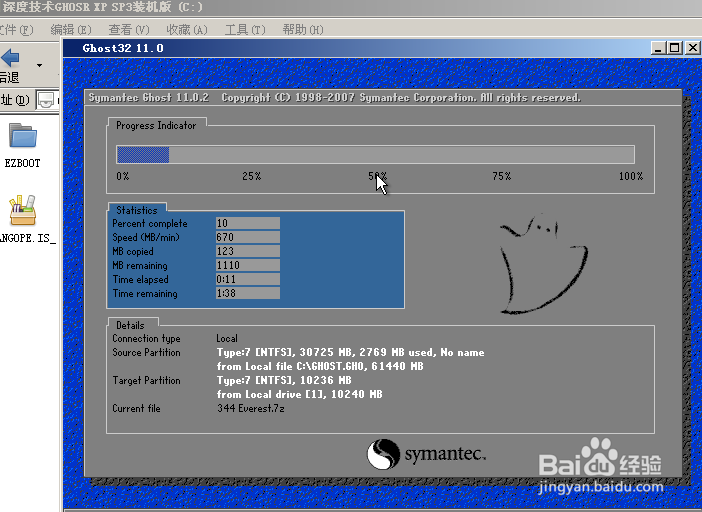Open the 查看(V) menu
Viewport: 702px width, 512px height.
click(129, 30)
